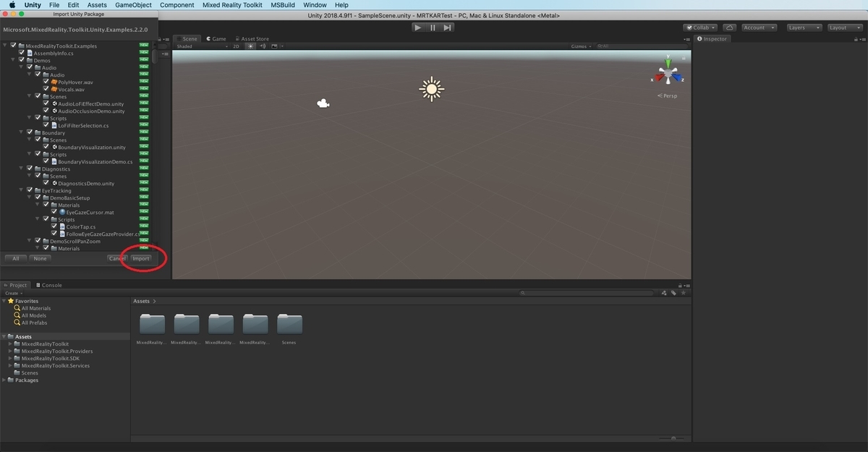868x452 pixels.
Task: Select the camera icon in scene view
Action: (x=323, y=104)
